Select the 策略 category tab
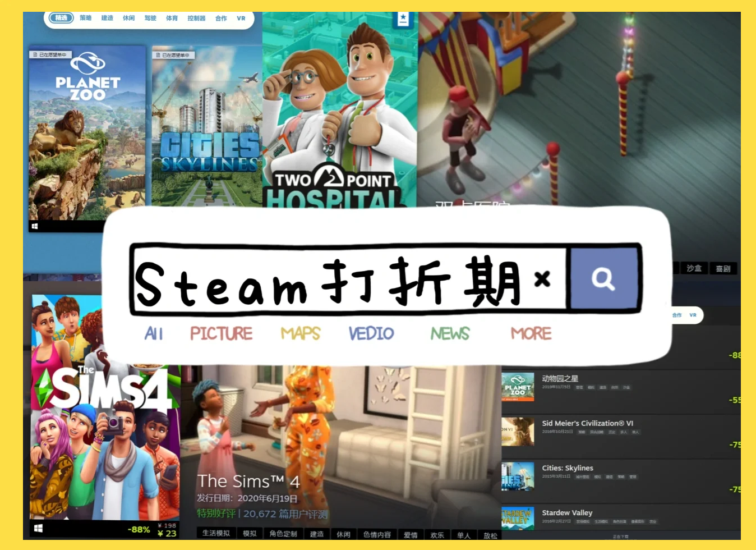 click(x=85, y=18)
